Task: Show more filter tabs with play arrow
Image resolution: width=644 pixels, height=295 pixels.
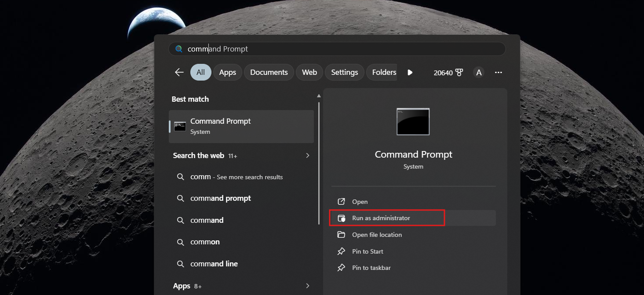Action: coord(410,73)
